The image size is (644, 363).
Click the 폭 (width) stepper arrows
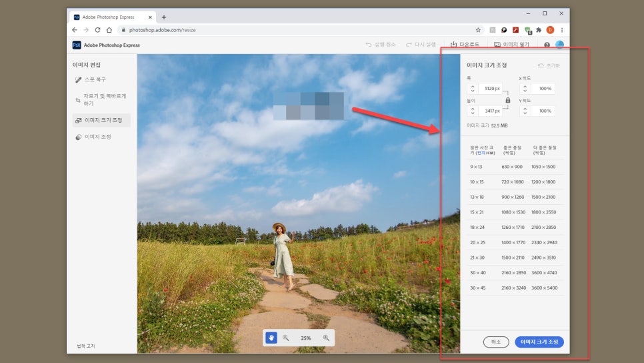473,89
